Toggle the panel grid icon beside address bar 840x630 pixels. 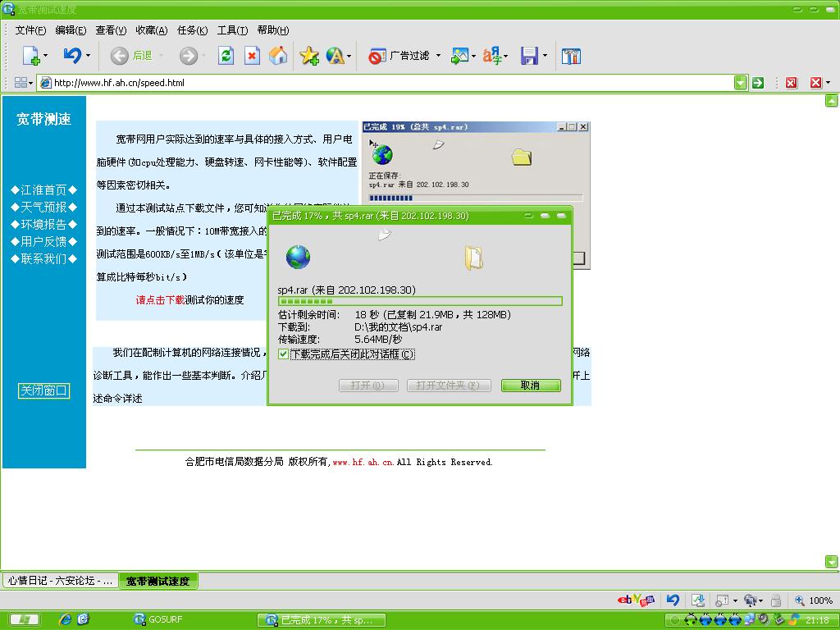pos(21,82)
